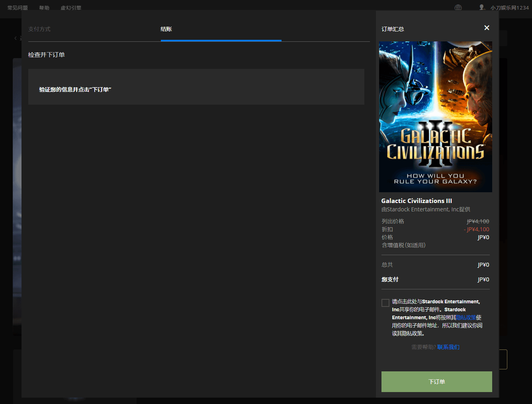
Task: Click the globe language icon
Action: pos(458,8)
